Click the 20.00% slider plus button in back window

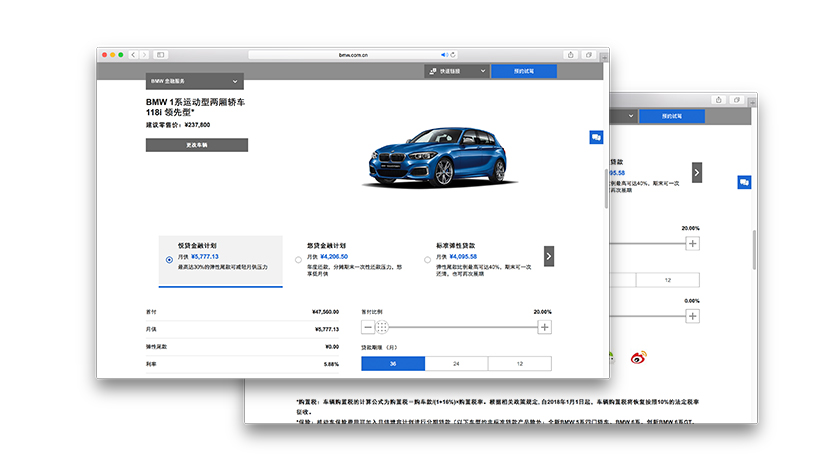click(x=693, y=244)
